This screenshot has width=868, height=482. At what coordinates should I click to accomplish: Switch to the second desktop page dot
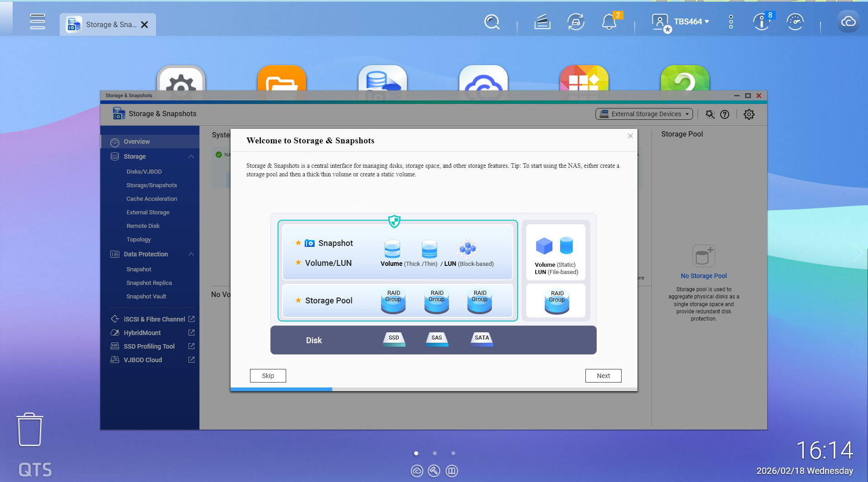click(x=434, y=453)
